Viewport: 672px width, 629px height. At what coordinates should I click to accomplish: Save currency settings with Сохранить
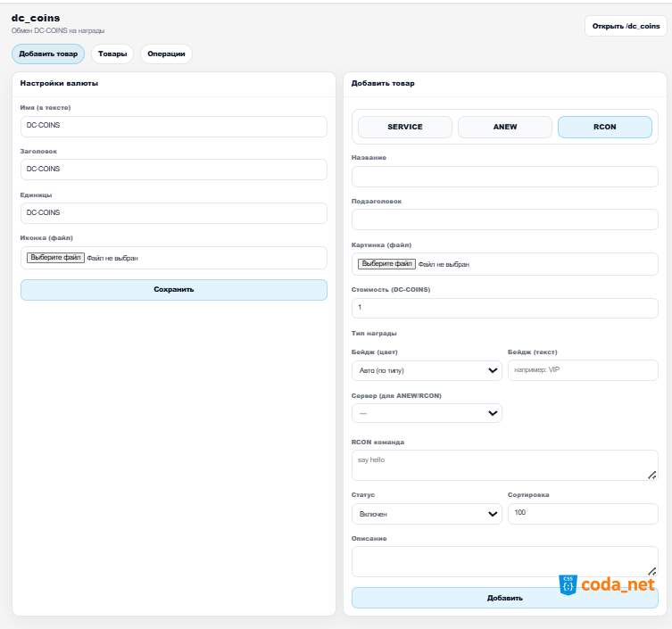(174, 290)
